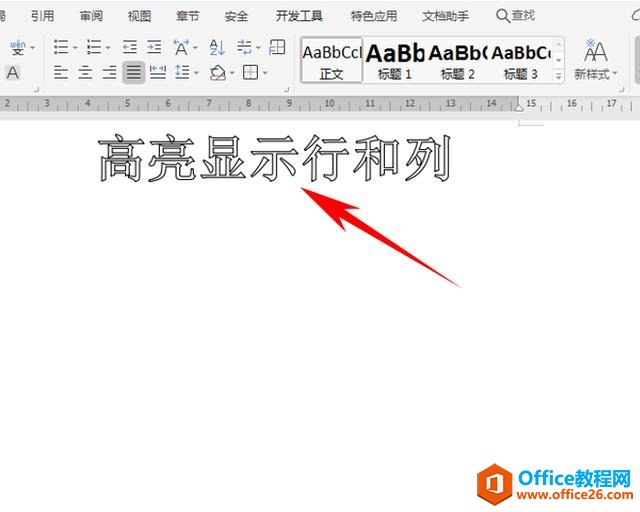Expand bullet list style dropdown
Image resolution: width=640 pixels, height=512 pixels.
75,48
